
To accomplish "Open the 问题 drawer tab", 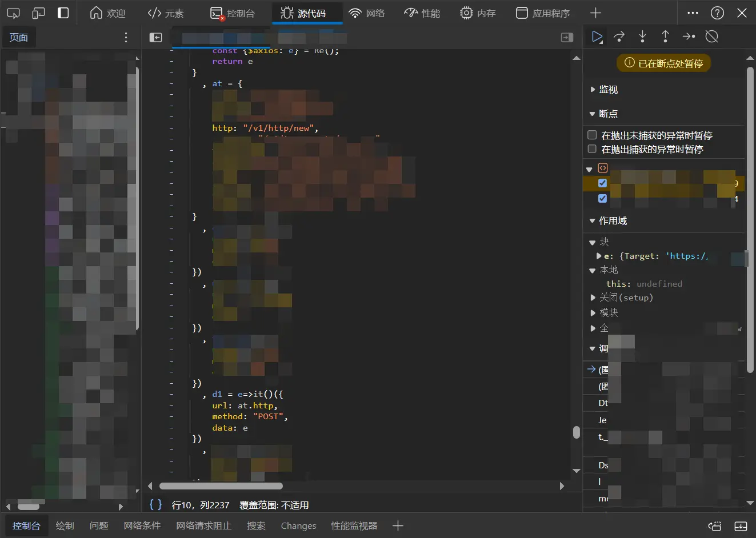I will [99, 526].
